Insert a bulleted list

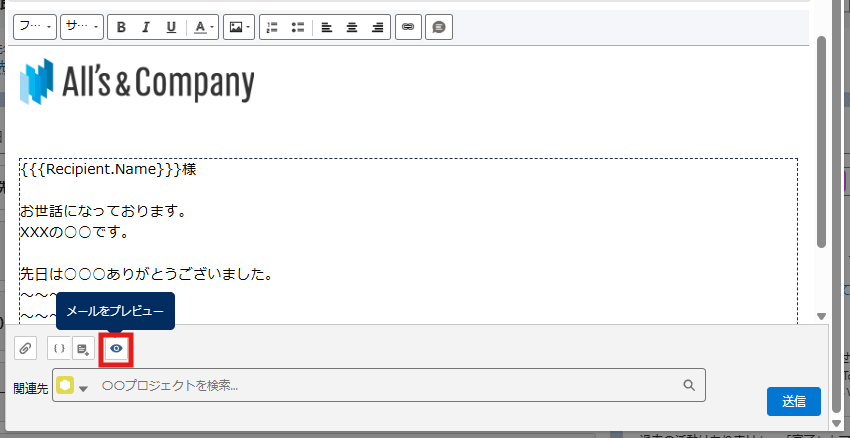297,27
